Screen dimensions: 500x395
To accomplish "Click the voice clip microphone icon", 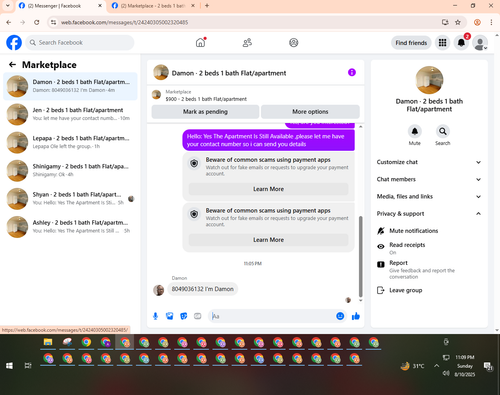I will pyautogui.click(x=155, y=316).
